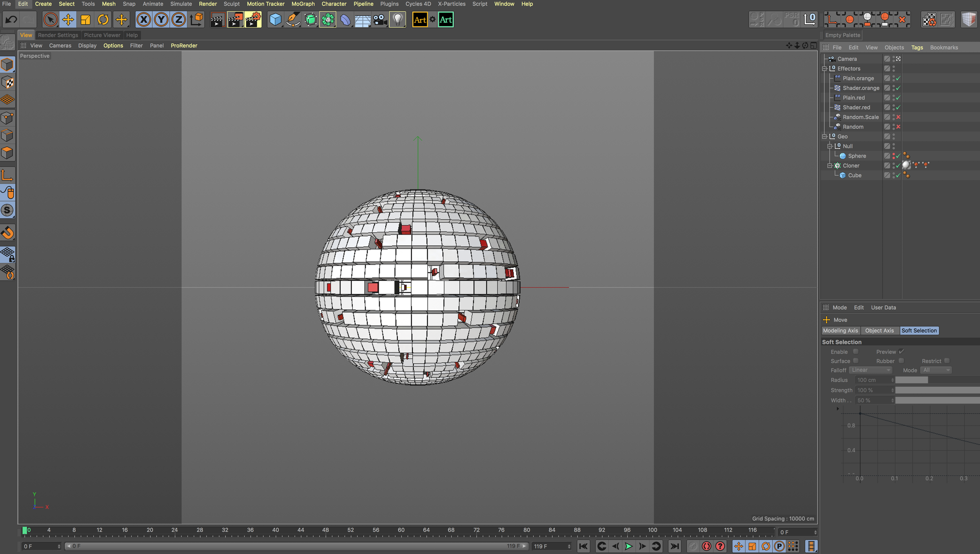980x554 pixels.
Task: Open the Falloff Linear dropdown
Action: coord(870,370)
